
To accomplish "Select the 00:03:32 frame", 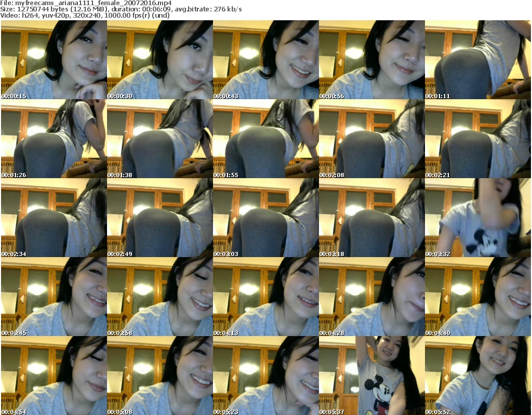I will click(x=478, y=218).
